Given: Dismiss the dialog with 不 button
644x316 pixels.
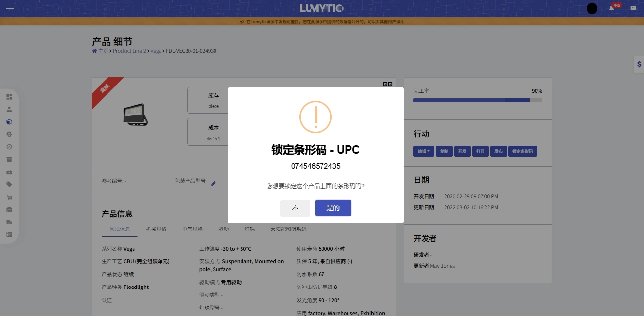Looking at the screenshot, I should click(295, 208).
